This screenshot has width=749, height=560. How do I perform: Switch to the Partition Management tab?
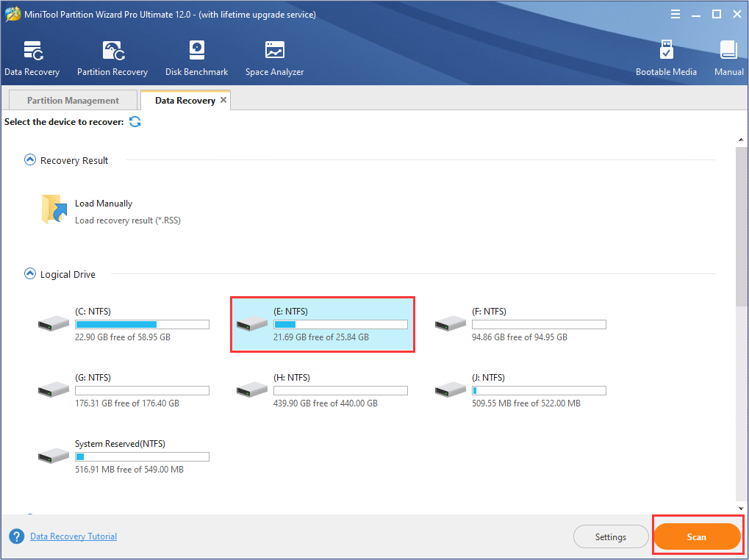73,100
